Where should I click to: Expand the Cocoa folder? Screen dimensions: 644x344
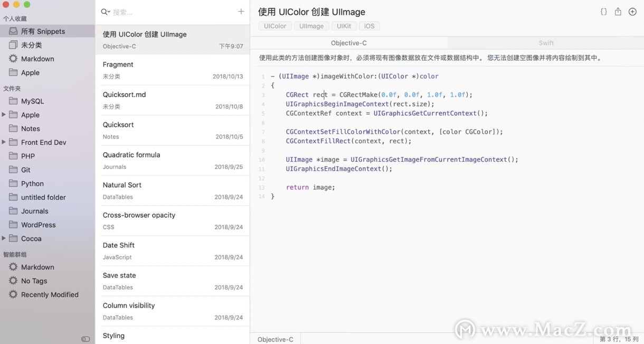[4, 238]
